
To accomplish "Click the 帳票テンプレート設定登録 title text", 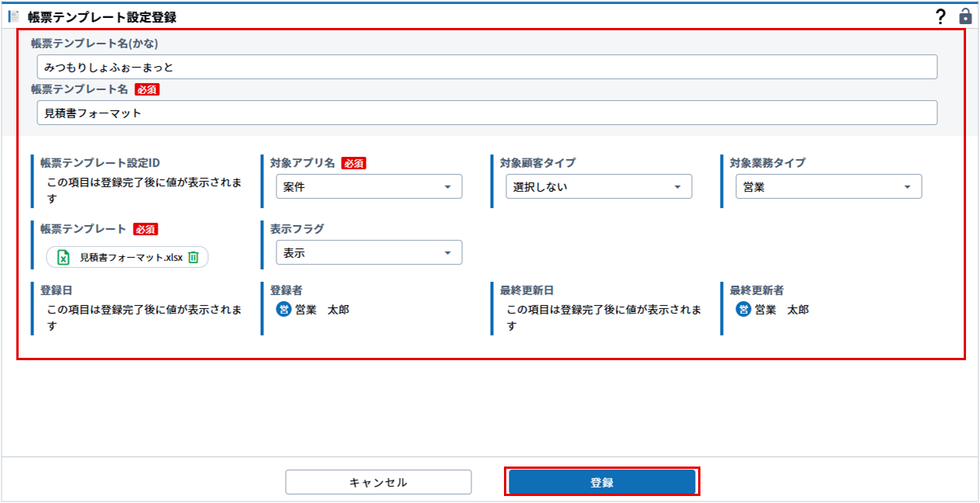I will [x=102, y=16].
